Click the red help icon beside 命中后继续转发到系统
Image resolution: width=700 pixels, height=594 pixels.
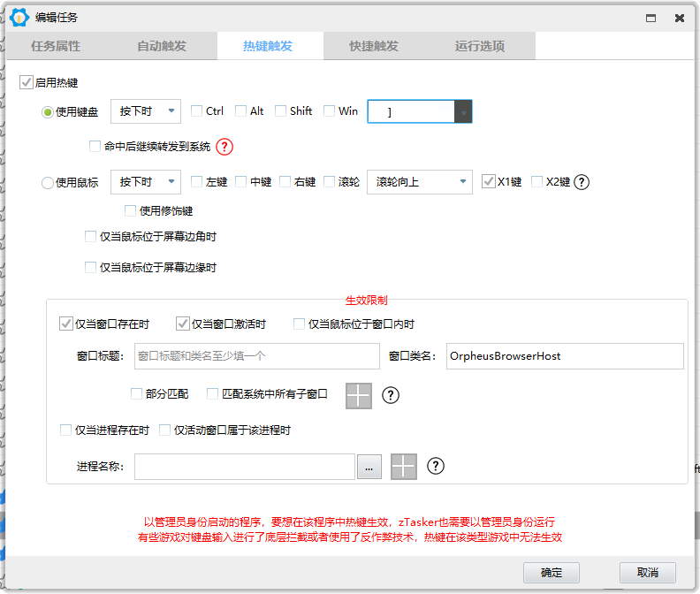[224, 147]
